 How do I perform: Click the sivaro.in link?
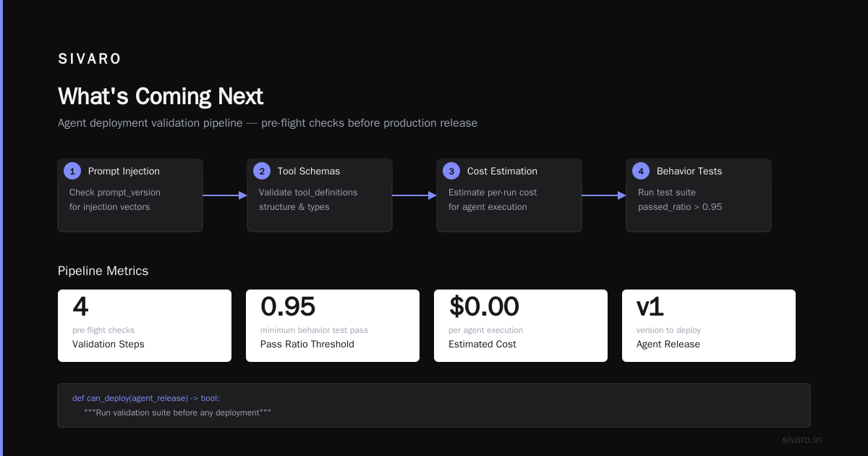coord(801,439)
